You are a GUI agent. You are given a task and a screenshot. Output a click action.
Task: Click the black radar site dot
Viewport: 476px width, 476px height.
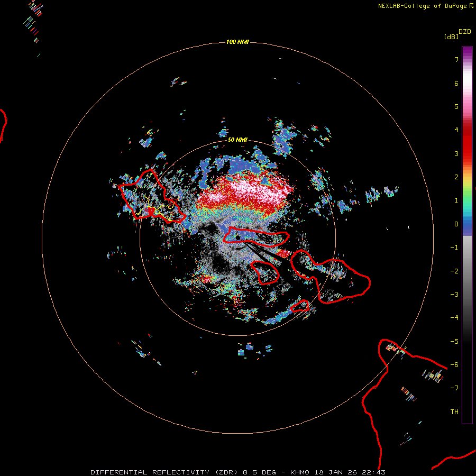point(237,237)
